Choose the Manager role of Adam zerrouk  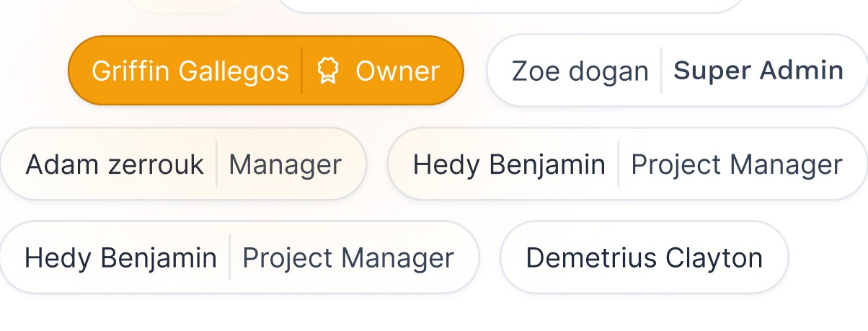tap(285, 164)
